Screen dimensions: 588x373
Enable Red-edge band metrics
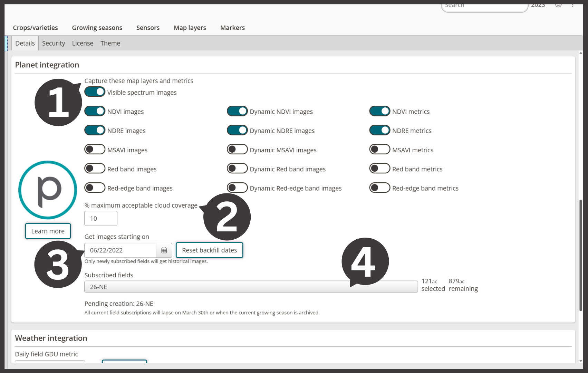[380, 188]
